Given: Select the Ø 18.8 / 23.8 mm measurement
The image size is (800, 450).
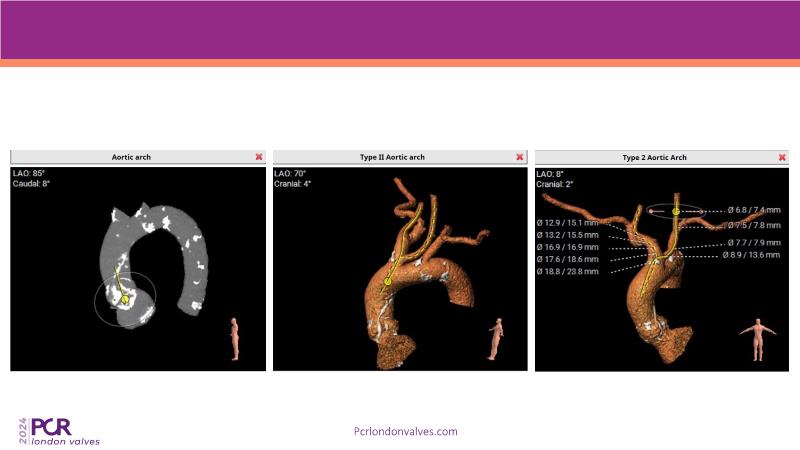Looking at the screenshot, I should 568,271.
